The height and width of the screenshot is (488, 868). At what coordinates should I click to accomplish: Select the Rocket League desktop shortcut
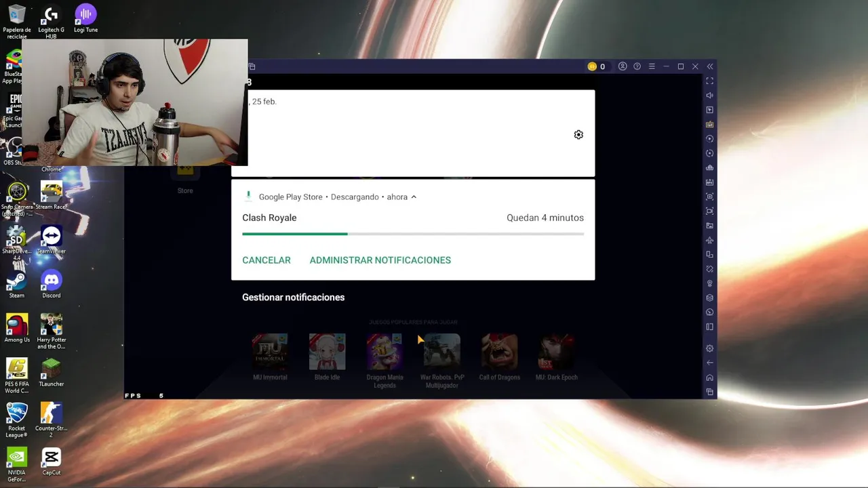click(x=17, y=420)
